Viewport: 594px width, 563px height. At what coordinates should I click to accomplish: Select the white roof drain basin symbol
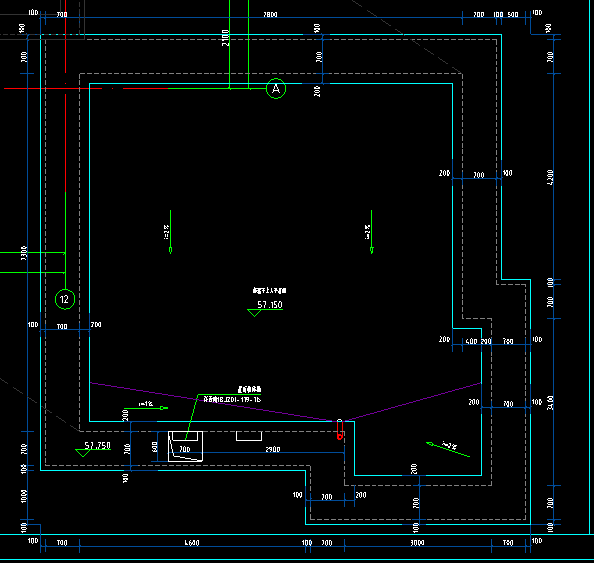point(185,446)
